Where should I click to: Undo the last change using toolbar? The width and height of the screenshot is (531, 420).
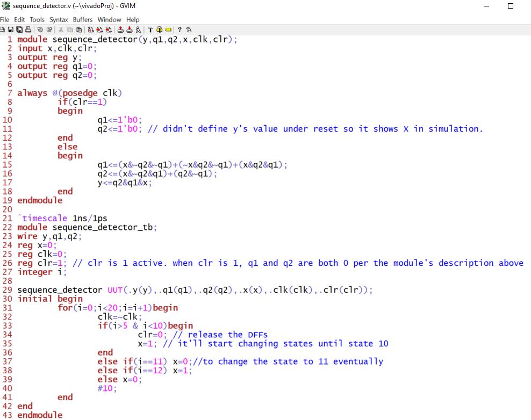[x=40, y=30]
